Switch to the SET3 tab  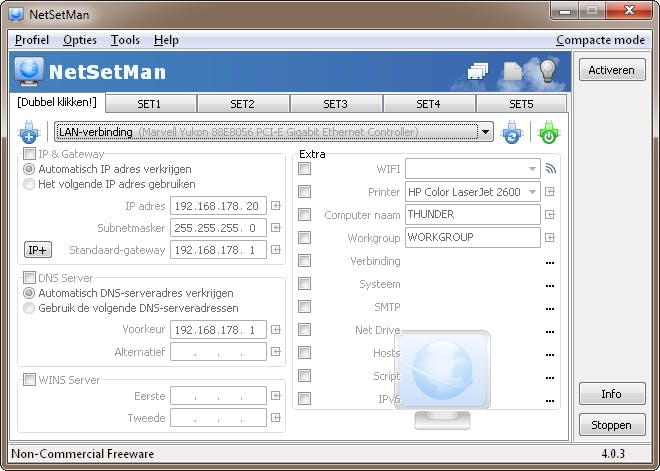(x=336, y=104)
